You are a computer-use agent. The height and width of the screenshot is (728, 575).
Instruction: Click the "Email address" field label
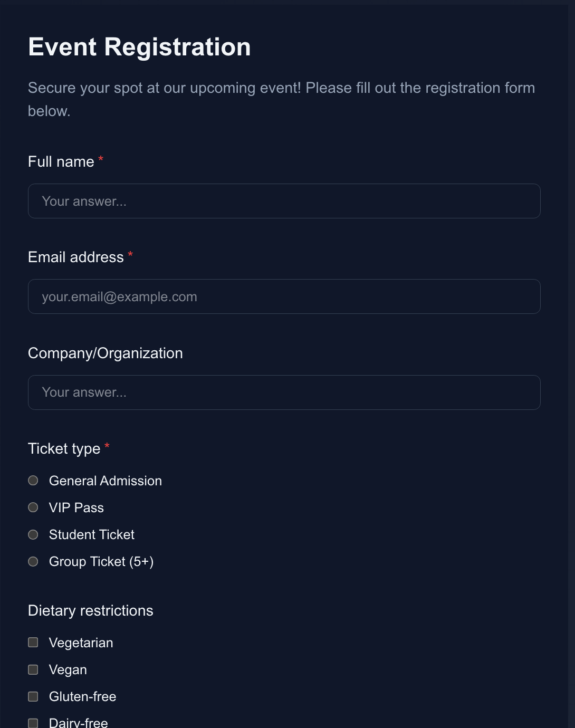[x=76, y=257]
